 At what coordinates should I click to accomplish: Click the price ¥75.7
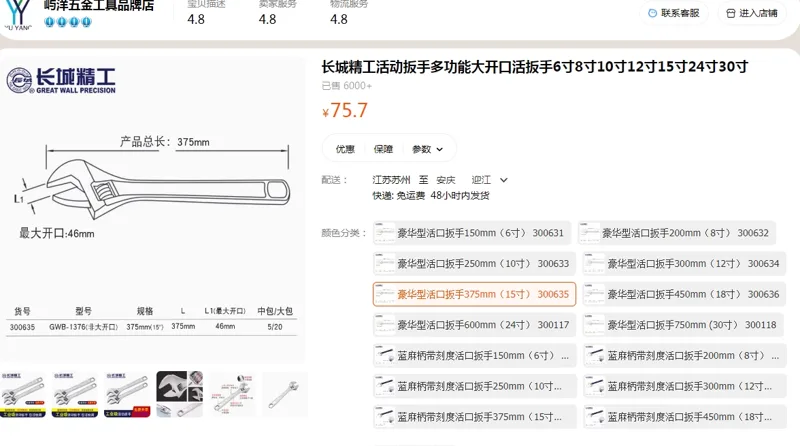[x=345, y=110]
